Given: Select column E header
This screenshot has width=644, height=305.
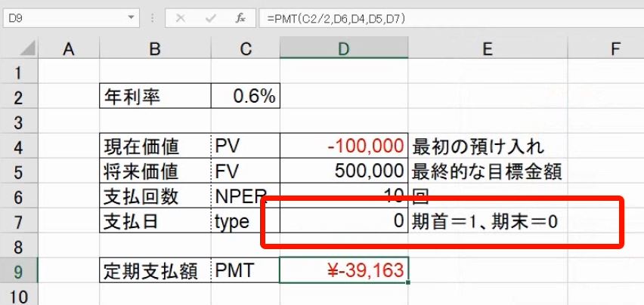Looking at the screenshot, I should tap(488, 49).
